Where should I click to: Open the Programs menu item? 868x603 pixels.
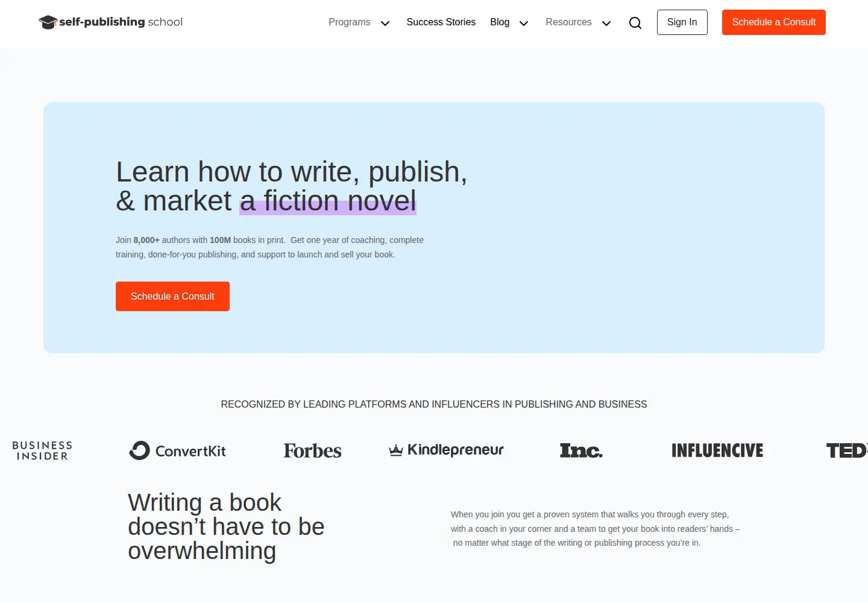click(350, 22)
